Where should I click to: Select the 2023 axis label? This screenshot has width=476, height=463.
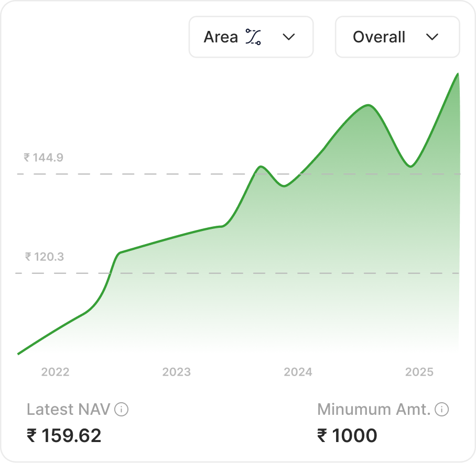pos(177,373)
